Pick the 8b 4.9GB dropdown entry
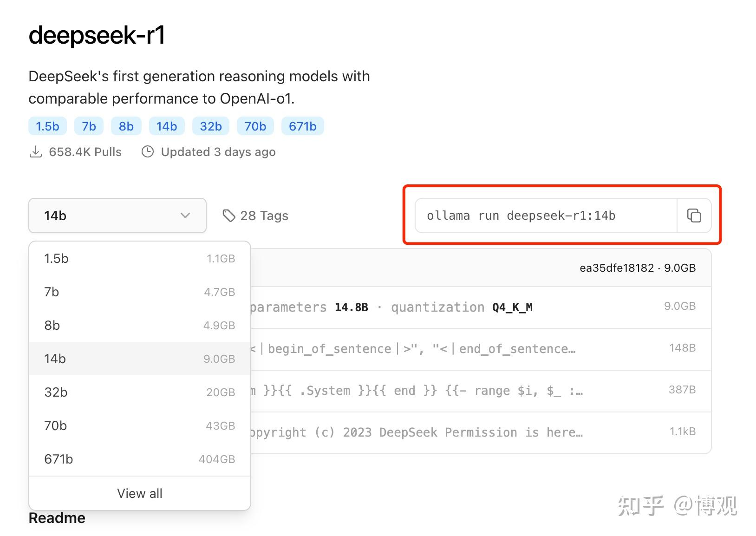Image resolution: width=756 pixels, height=536 pixels. (139, 326)
